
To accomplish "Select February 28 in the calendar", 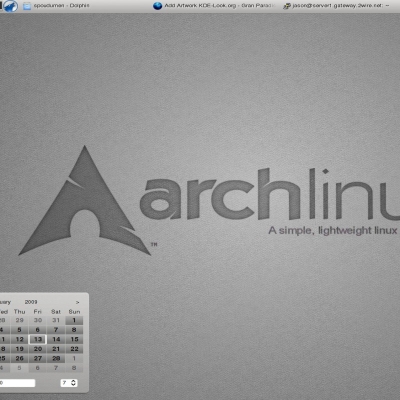I will point(56,358).
